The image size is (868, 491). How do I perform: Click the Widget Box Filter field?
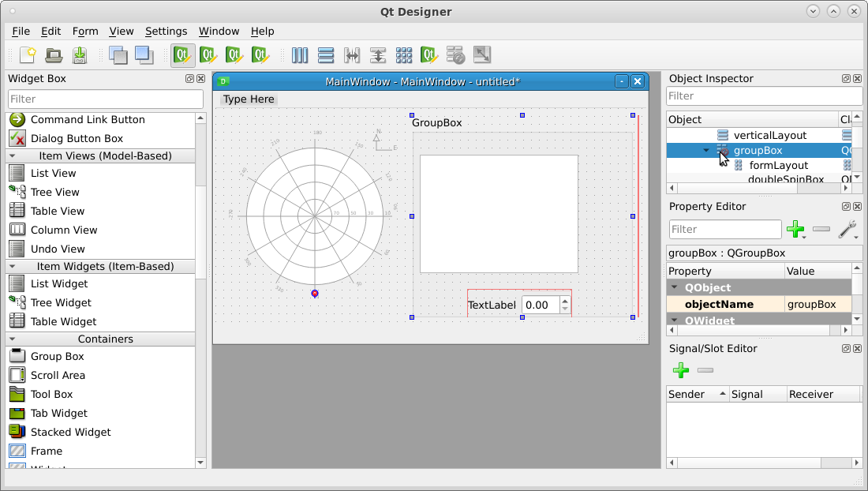click(106, 99)
